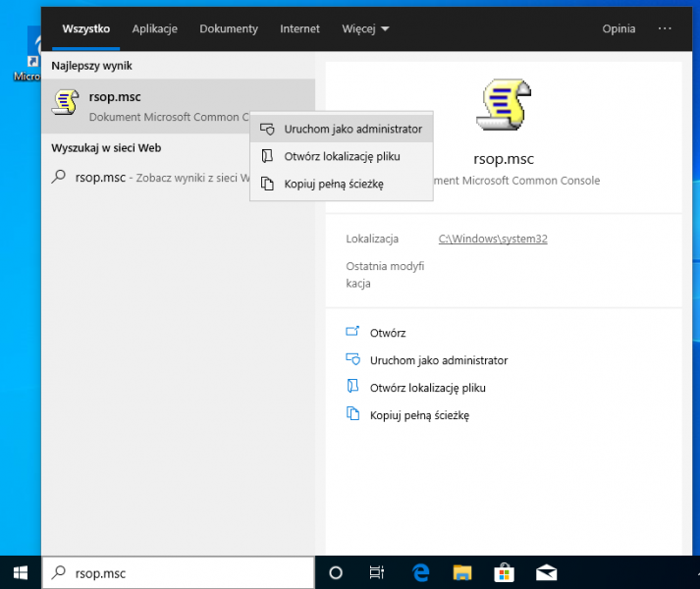Screen dimensions: 700x589
Task: Switch to the Aplikacje tab
Action: point(154,29)
